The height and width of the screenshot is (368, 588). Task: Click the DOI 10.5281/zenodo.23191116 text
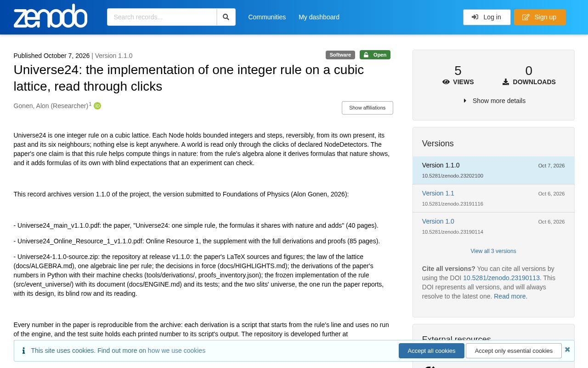(452, 204)
